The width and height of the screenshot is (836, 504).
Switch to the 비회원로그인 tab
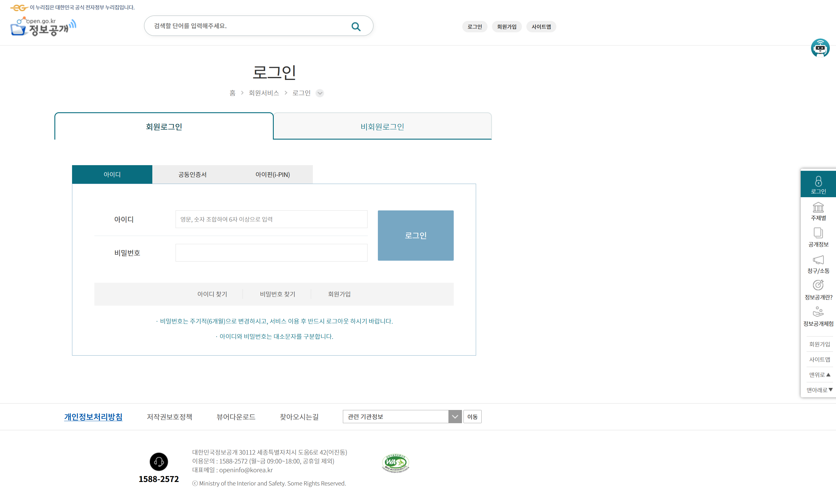pos(382,126)
